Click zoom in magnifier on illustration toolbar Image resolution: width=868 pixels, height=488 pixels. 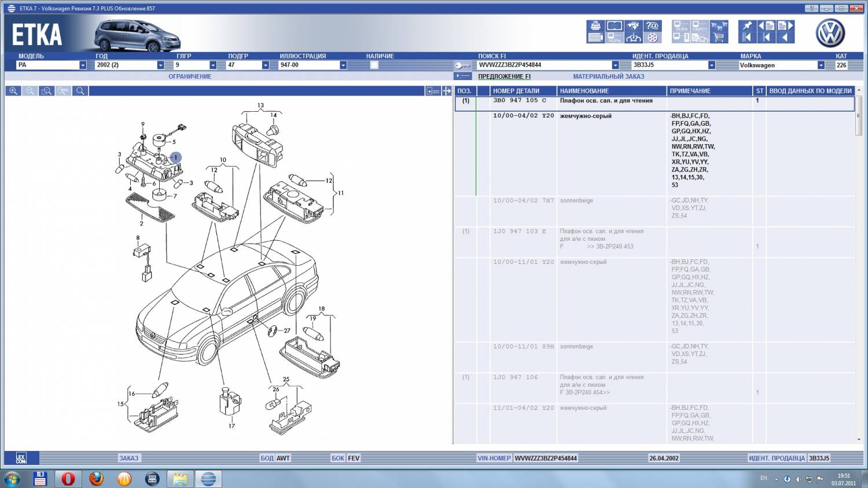(13, 91)
